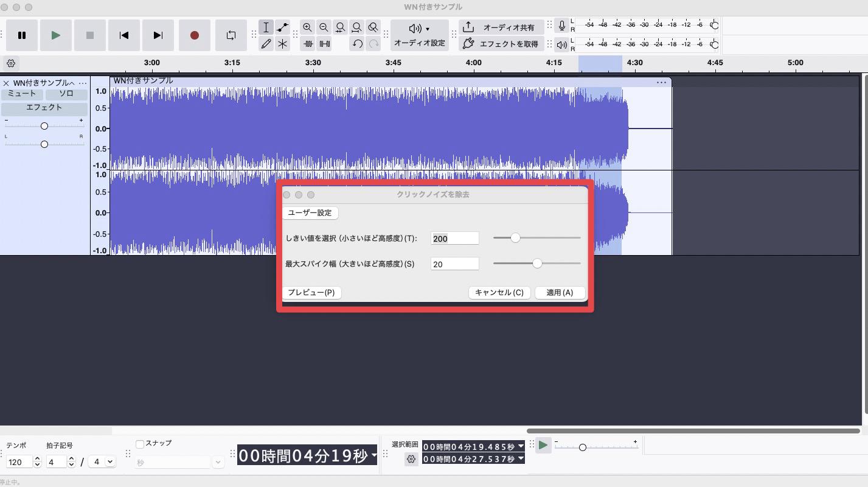Click the Zoom In magnifier icon

tap(308, 27)
